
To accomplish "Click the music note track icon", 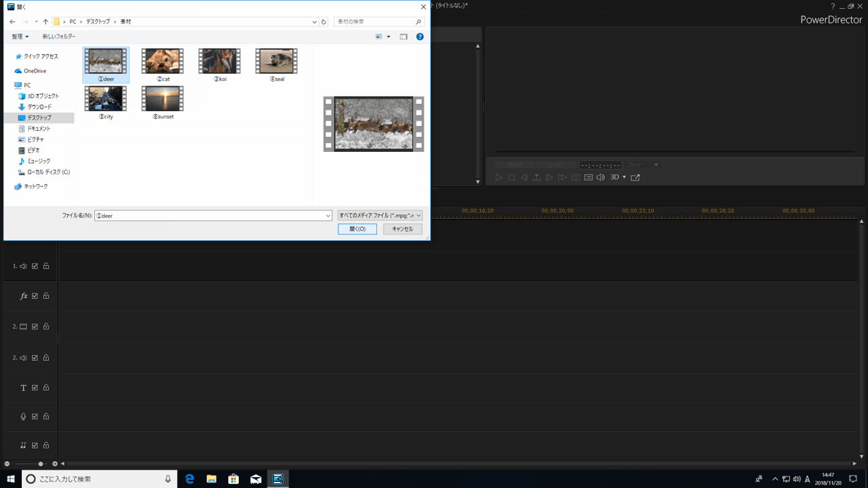I will point(24,445).
